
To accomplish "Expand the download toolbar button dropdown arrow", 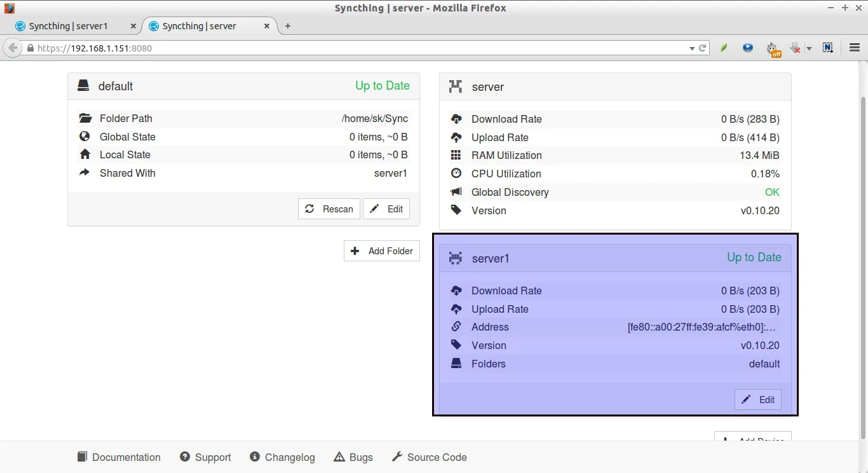I will pyautogui.click(x=809, y=48).
